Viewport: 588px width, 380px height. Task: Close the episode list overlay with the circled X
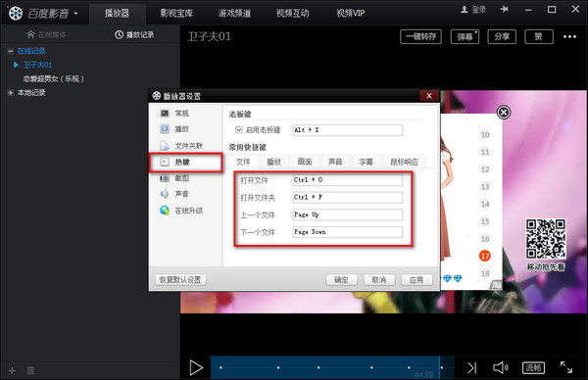(504, 112)
